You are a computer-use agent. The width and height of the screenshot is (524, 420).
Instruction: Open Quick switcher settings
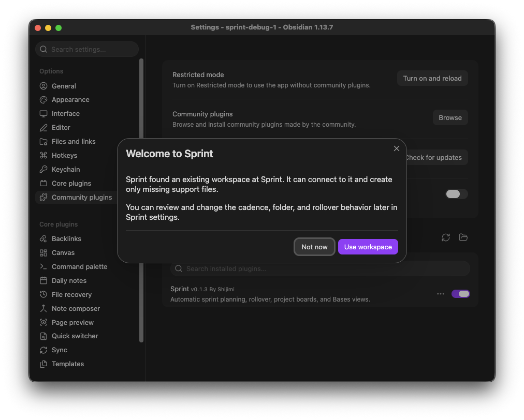(x=76, y=336)
